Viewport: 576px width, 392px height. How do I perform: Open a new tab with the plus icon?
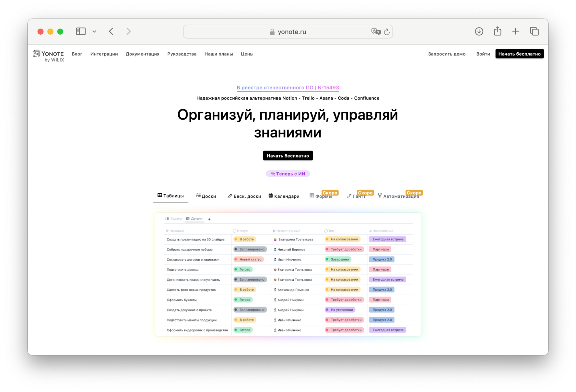click(x=515, y=31)
